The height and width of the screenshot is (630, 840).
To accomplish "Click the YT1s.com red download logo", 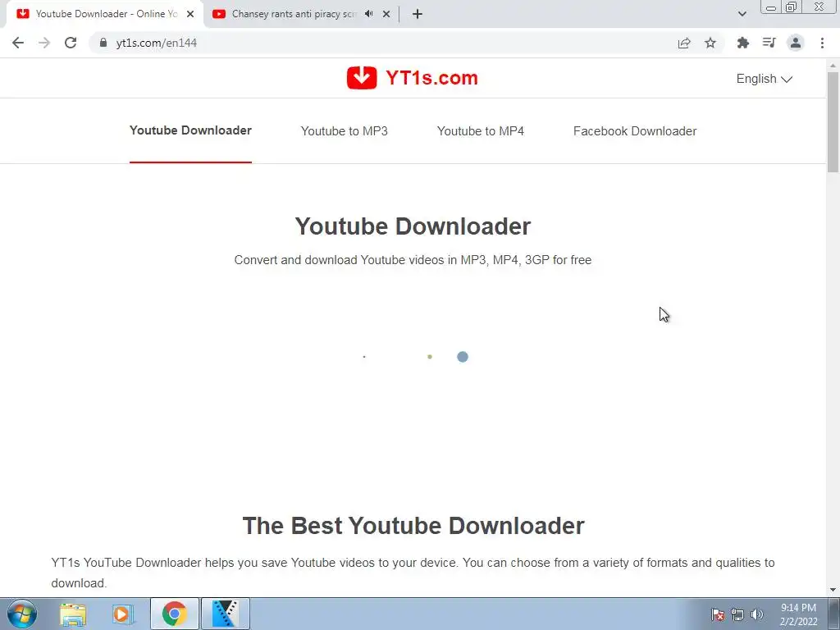I will [362, 78].
